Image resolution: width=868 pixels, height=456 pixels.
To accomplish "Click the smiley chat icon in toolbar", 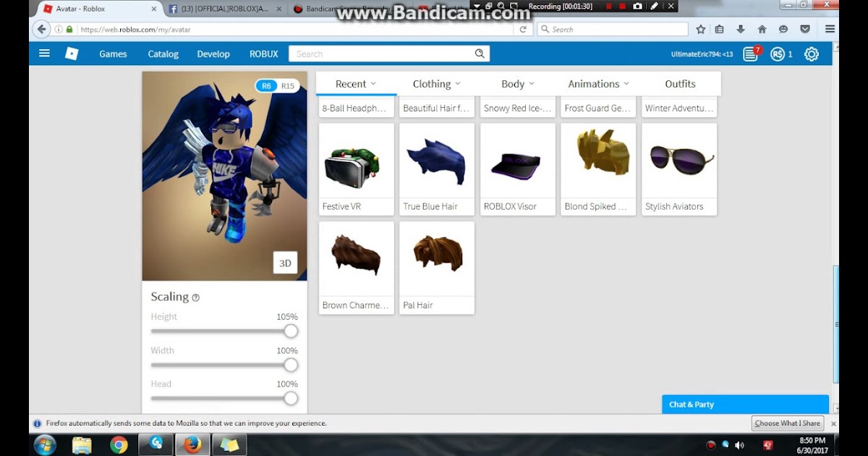I will [783, 30].
